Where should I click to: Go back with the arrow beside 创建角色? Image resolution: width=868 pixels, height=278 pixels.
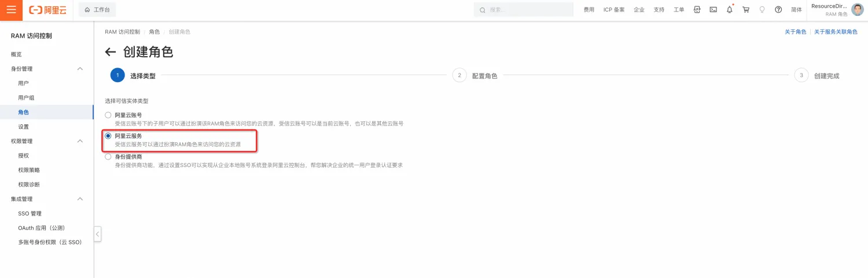pos(111,52)
